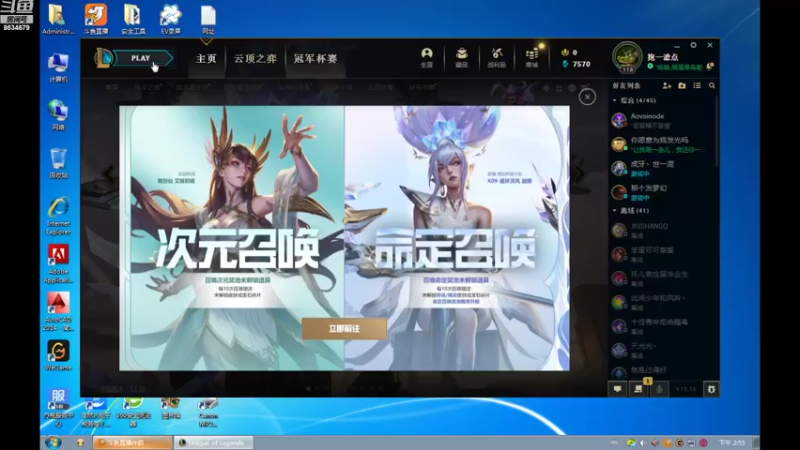Screen dimensions: 800x450
Task: Click the new friend folder icon
Action: pos(682,86)
